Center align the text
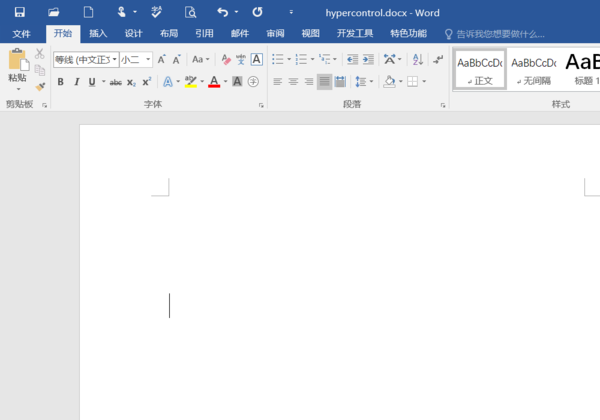Image resolution: width=600 pixels, height=420 pixels. 293,81
